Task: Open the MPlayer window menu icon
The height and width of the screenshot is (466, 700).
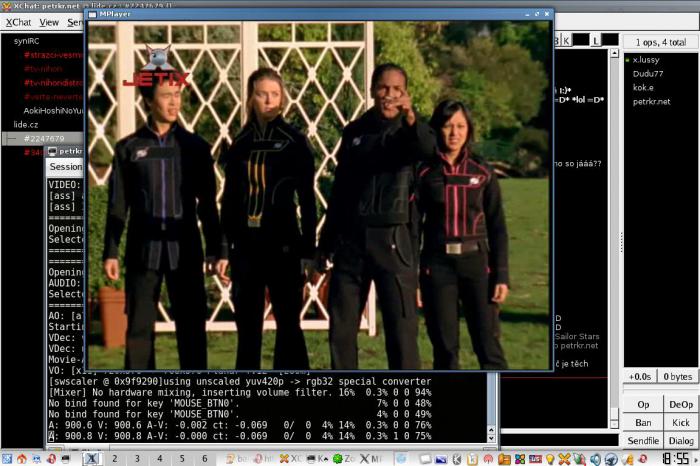Action: tap(93, 14)
